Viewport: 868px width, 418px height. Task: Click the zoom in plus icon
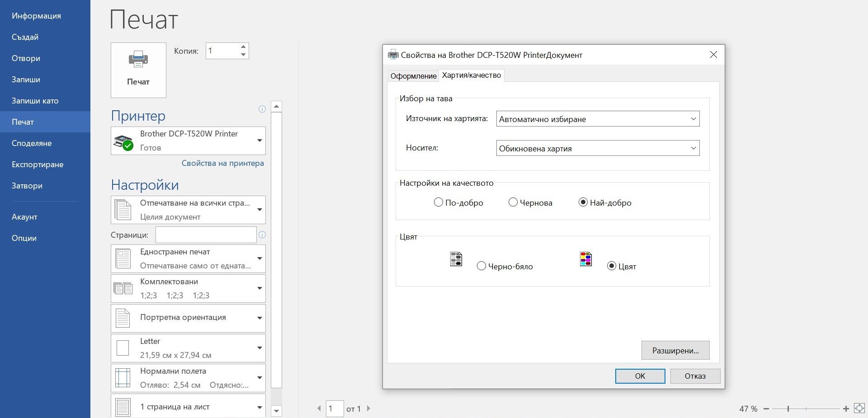click(846, 409)
